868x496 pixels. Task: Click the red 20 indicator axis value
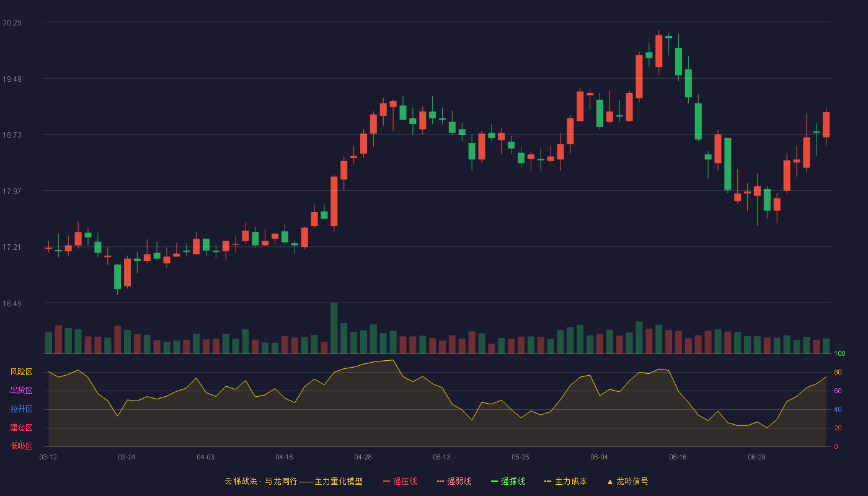[838, 428]
